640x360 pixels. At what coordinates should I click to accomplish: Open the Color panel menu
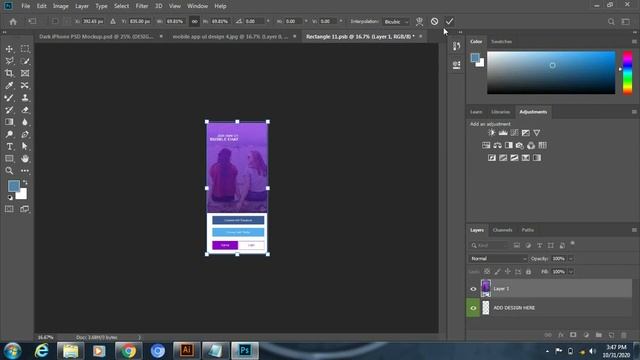point(634,42)
